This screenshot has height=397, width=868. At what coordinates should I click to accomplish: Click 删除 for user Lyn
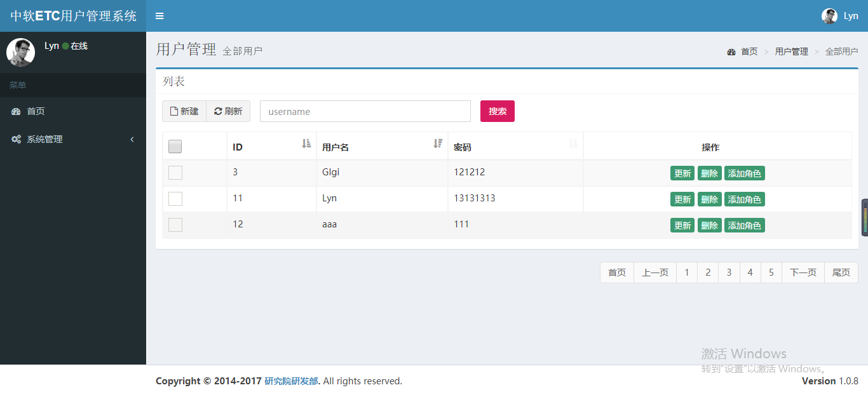[709, 199]
